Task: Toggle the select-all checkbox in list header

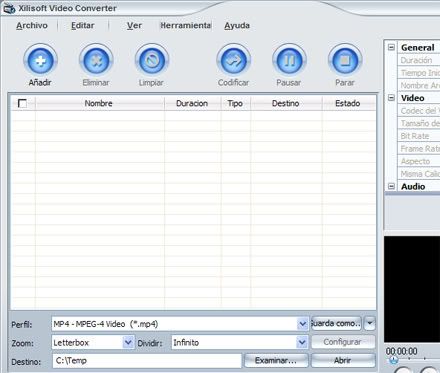Action: (22, 103)
